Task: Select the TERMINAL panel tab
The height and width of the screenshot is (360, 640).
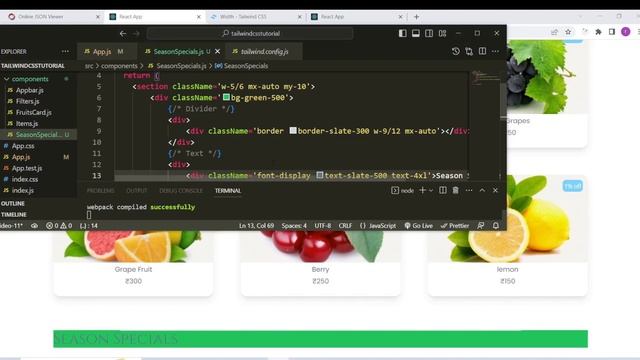Action: tap(228, 191)
